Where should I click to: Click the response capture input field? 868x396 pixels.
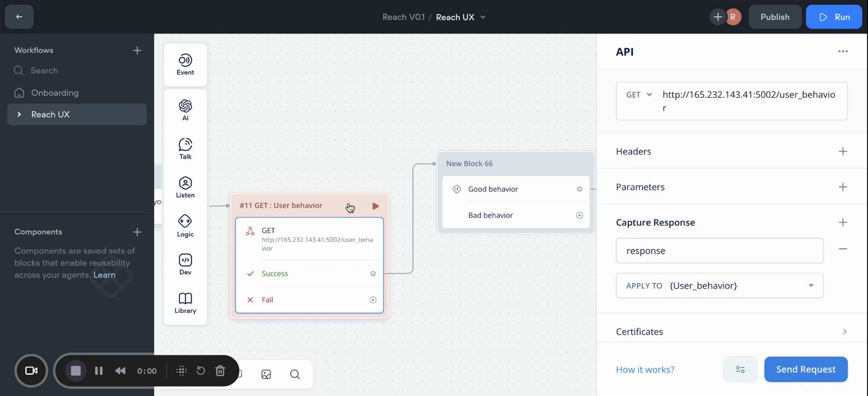click(x=719, y=251)
